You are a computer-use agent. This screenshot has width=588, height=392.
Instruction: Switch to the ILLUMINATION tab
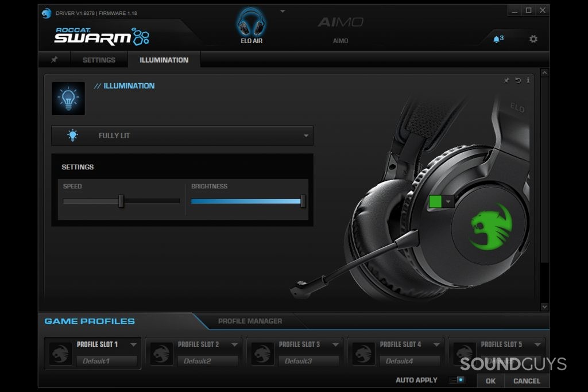click(164, 60)
